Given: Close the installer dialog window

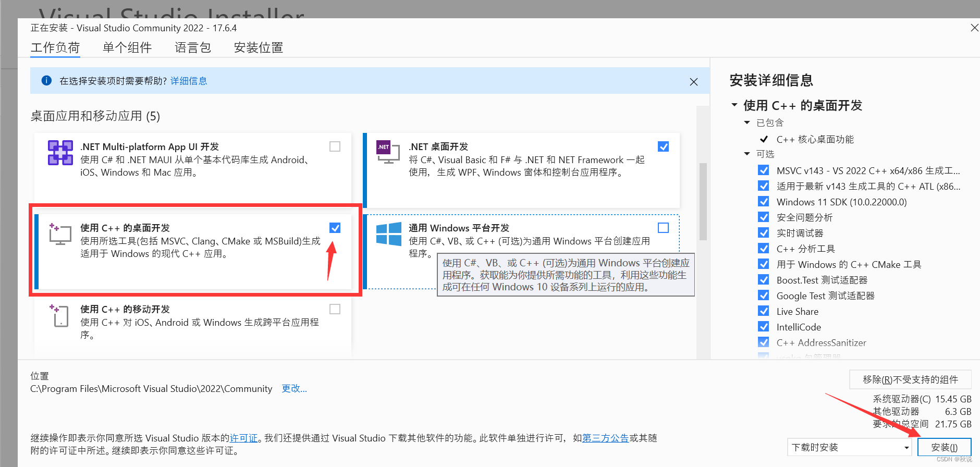Looking at the screenshot, I should click(x=974, y=28).
